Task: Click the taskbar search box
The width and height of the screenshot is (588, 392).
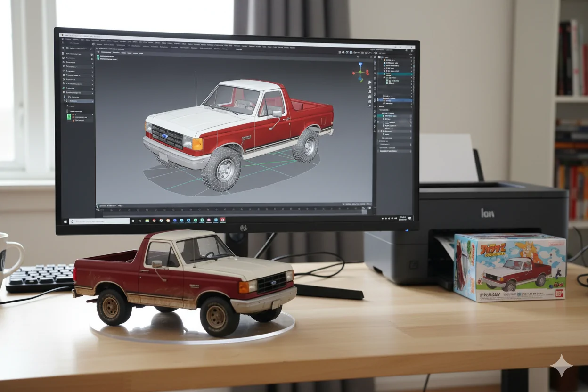Action: click(x=99, y=221)
